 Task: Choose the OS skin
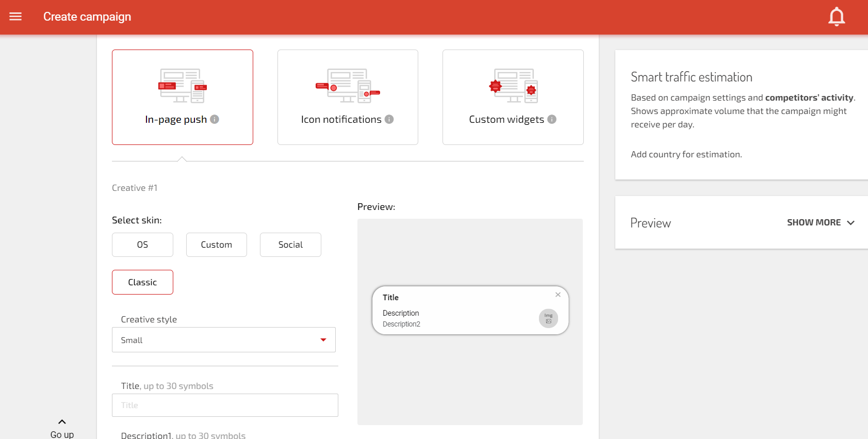click(142, 245)
